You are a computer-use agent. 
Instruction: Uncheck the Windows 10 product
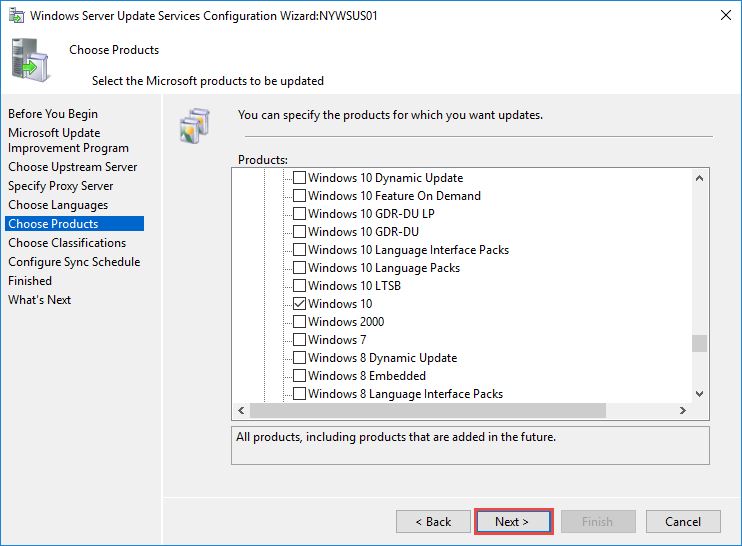[299, 304]
